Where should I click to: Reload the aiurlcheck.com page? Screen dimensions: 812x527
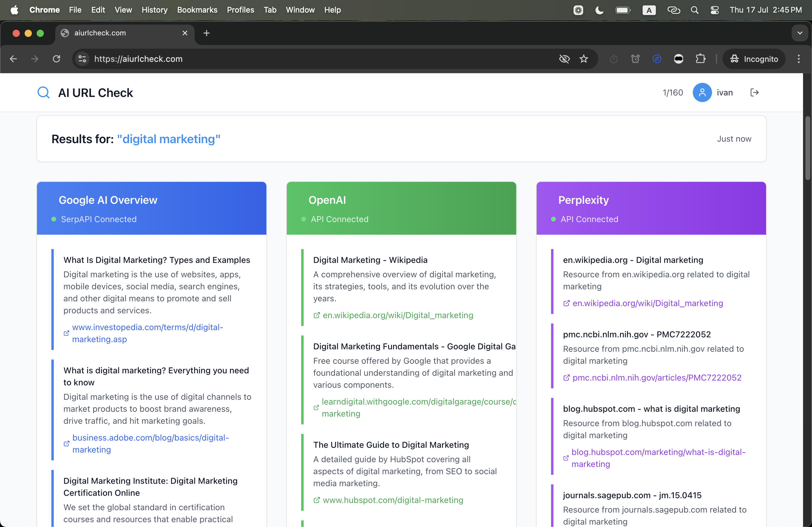(x=56, y=59)
